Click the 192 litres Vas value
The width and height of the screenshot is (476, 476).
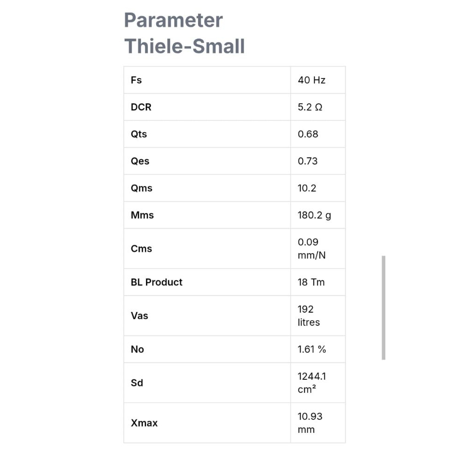(x=309, y=315)
